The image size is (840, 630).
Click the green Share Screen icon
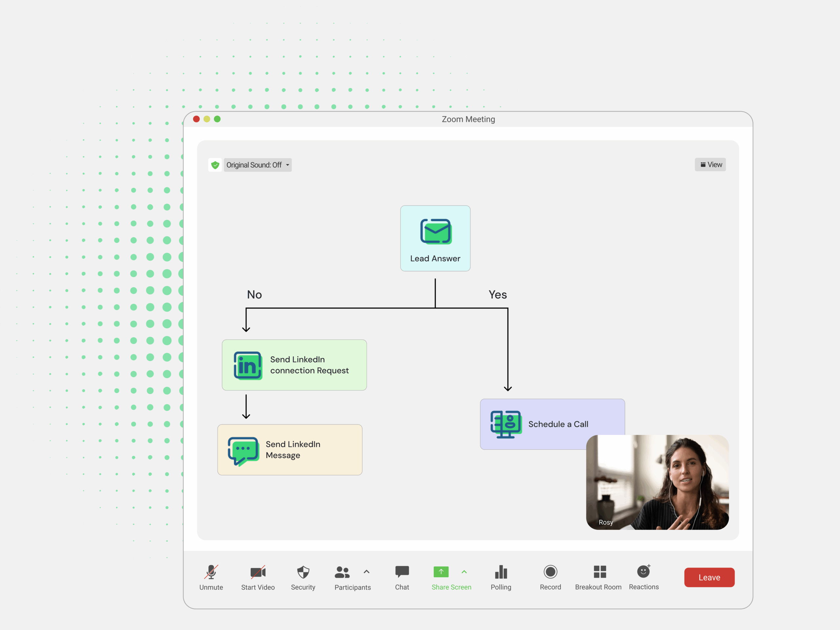tap(441, 572)
